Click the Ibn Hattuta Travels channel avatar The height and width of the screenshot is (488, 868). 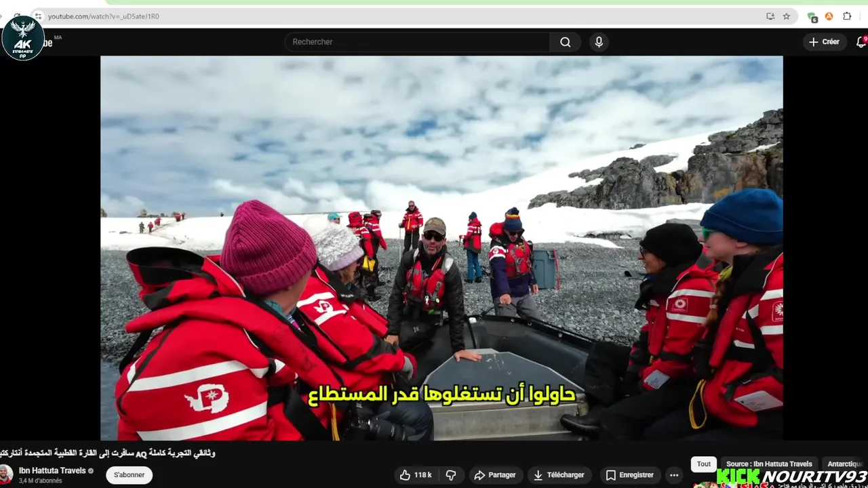tap(6, 474)
